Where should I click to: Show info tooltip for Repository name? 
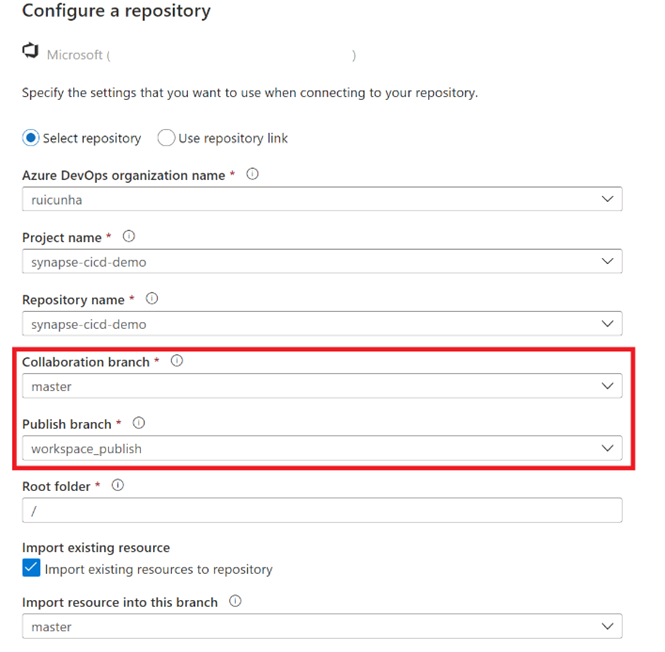(152, 299)
